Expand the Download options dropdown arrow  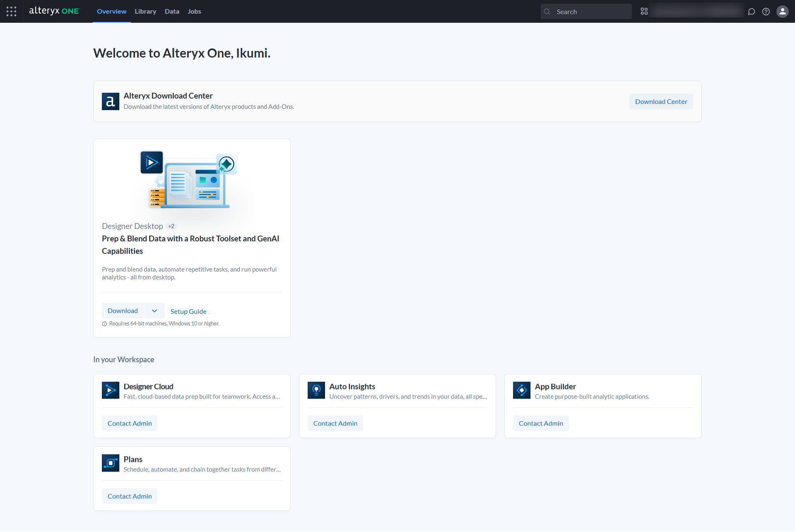tap(154, 311)
